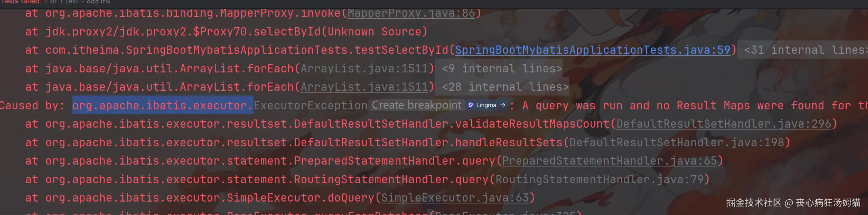The width and height of the screenshot is (868, 215).
Task: Click highlighted org.apache.ibatis.executor. text
Action: point(162,106)
